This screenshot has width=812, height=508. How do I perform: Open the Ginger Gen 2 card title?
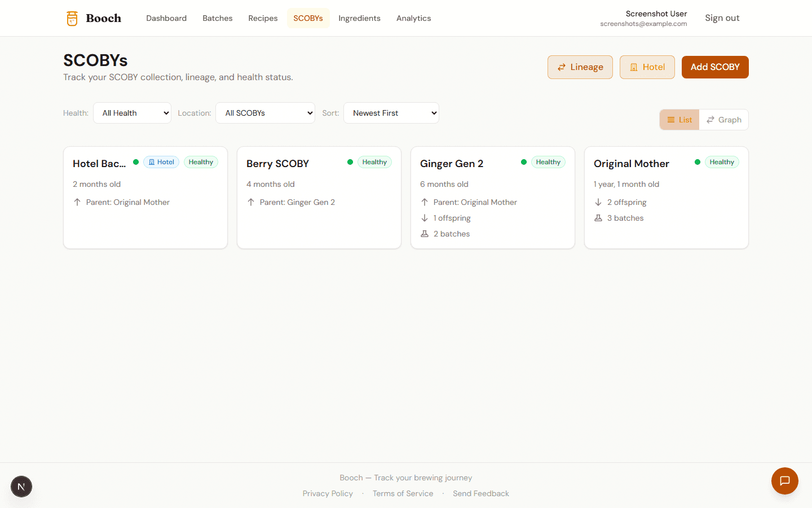(452, 164)
